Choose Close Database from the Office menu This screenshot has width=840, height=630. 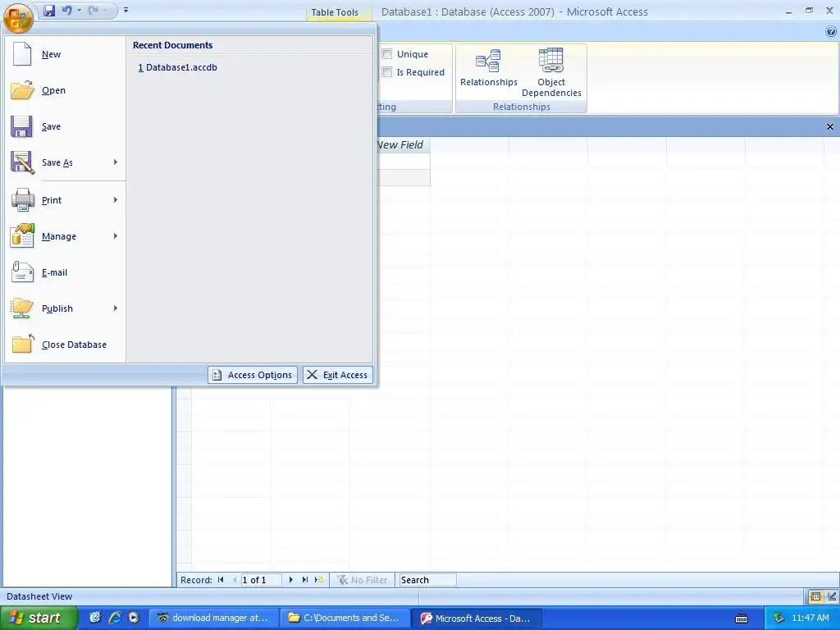(65, 345)
